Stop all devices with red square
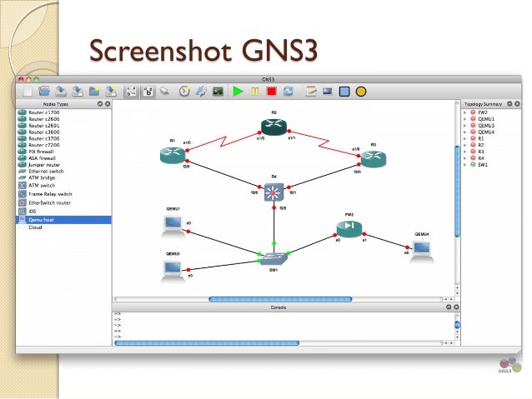 (x=272, y=91)
